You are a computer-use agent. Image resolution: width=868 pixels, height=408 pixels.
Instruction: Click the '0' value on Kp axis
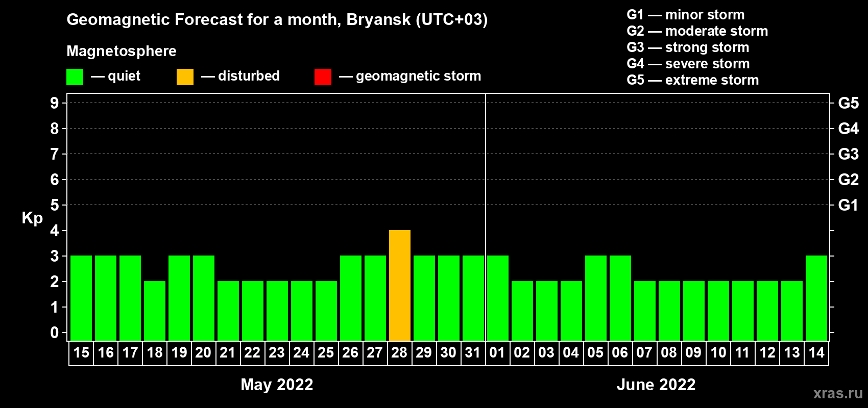click(x=55, y=333)
